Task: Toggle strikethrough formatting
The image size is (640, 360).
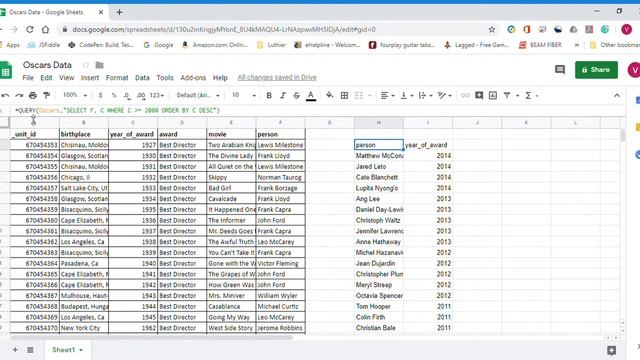Action: point(296,96)
